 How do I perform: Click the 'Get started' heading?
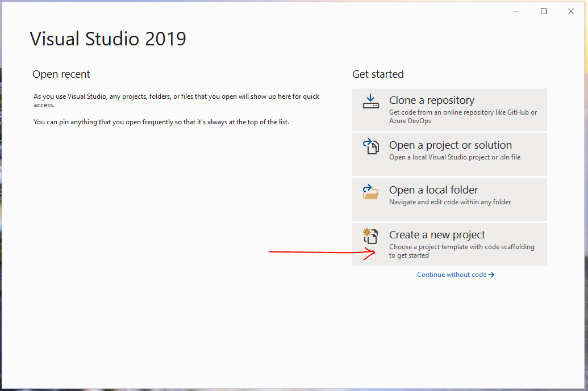[x=378, y=74]
